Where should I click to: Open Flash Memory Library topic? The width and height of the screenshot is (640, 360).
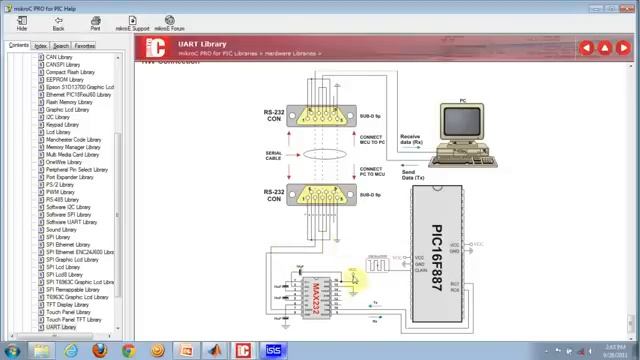pyautogui.click(x=69, y=102)
